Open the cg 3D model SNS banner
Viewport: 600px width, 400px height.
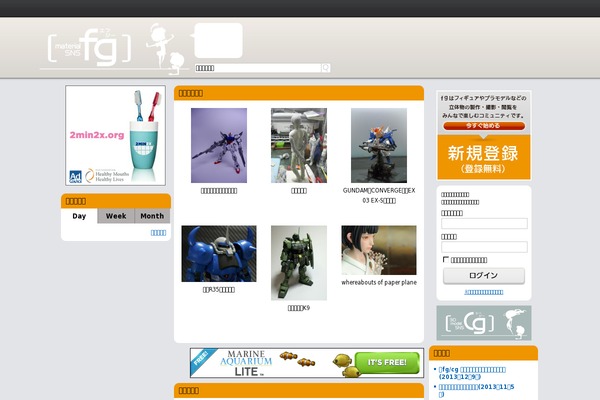pyautogui.click(x=484, y=323)
